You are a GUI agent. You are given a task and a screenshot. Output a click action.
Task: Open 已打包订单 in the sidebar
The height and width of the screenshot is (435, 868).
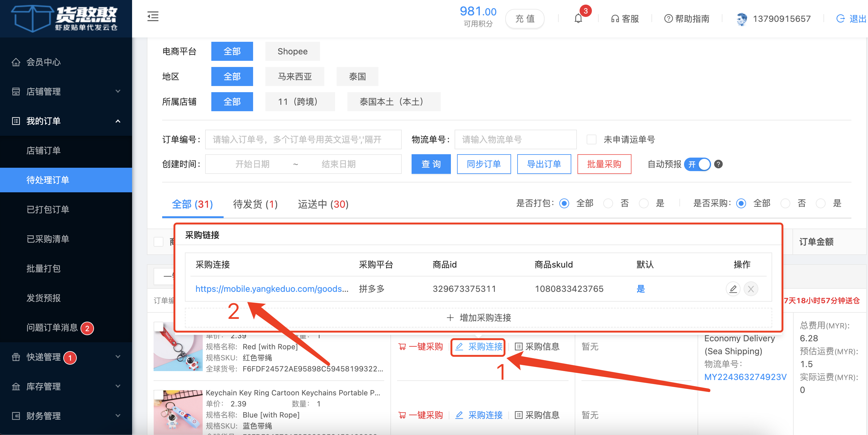pos(48,209)
